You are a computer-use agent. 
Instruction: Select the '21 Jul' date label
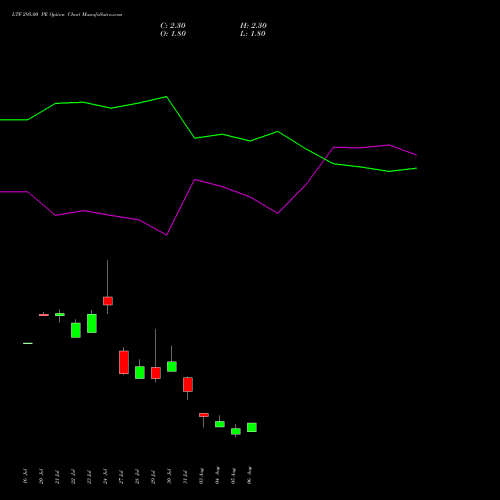pyautogui.click(x=57, y=476)
